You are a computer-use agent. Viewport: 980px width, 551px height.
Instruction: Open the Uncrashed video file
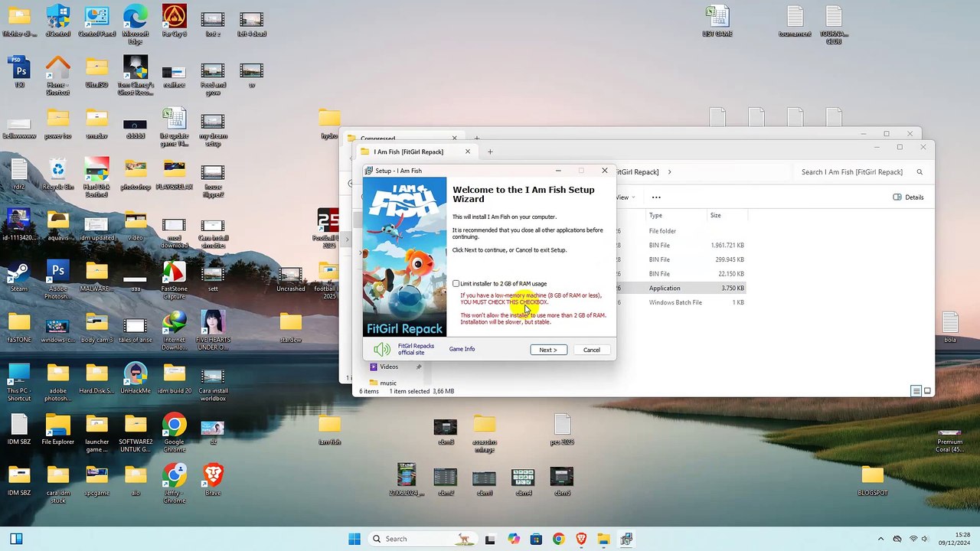(290, 277)
